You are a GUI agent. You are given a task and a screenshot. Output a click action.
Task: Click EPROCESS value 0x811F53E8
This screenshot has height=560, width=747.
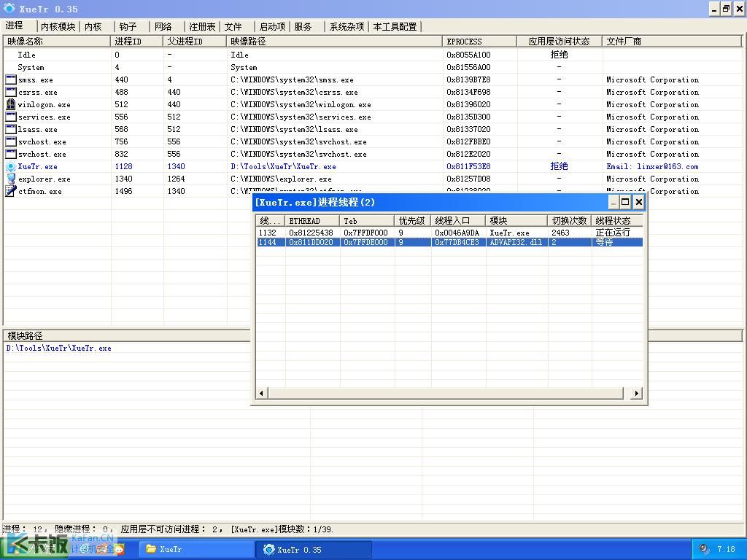468,166
